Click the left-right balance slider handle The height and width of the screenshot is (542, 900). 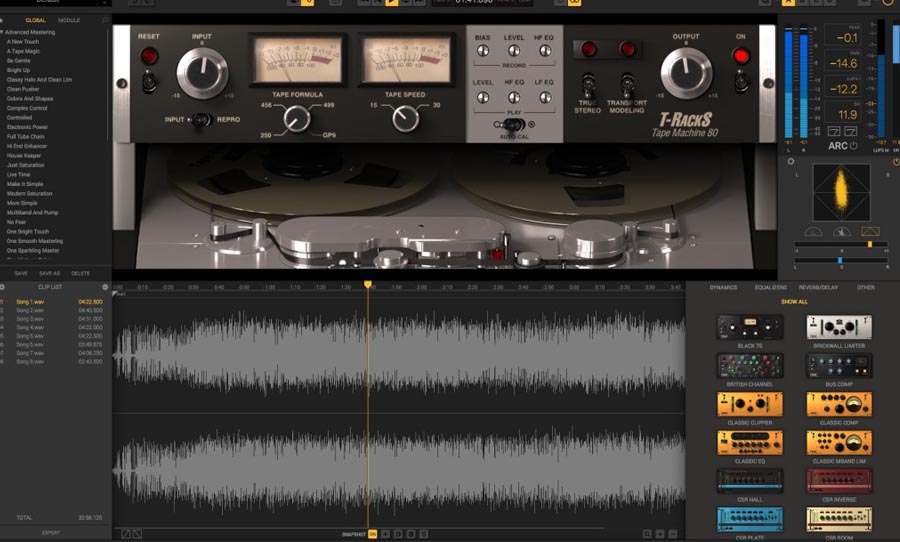pos(840,260)
